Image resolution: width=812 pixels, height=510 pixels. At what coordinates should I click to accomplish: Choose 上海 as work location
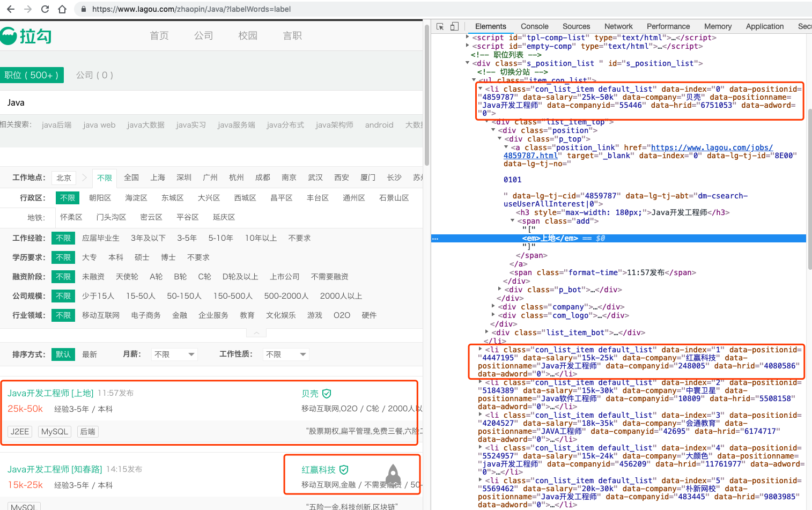pos(158,178)
